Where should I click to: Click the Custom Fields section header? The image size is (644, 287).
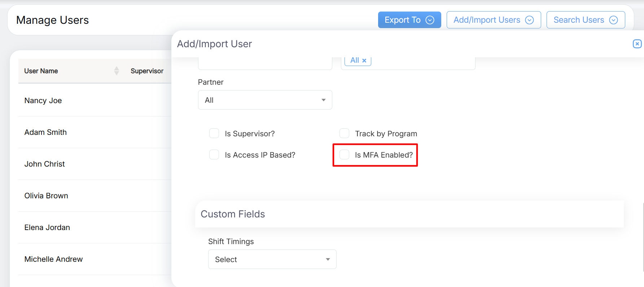(x=233, y=214)
